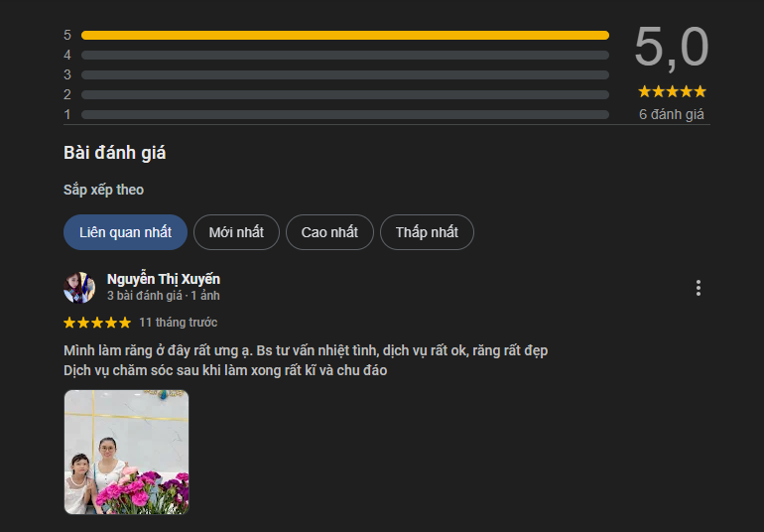Click the large 5,0 overall score
The image size is (764, 532).
tap(672, 47)
